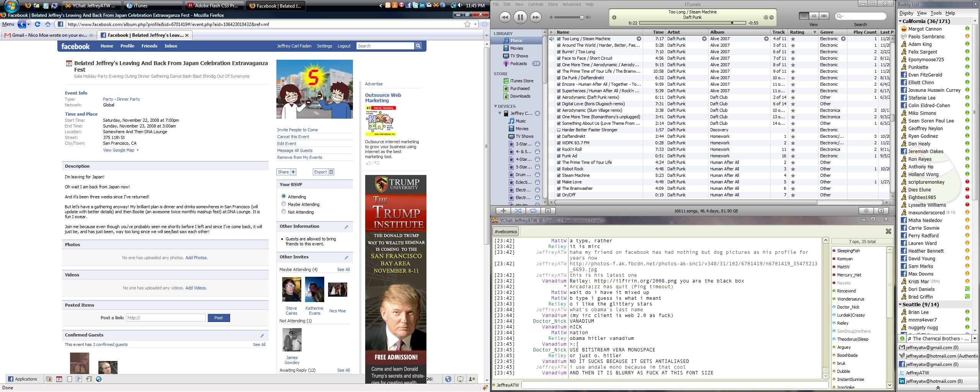Select Attending RSVP option
The height and width of the screenshot is (392, 980).
[x=284, y=196]
